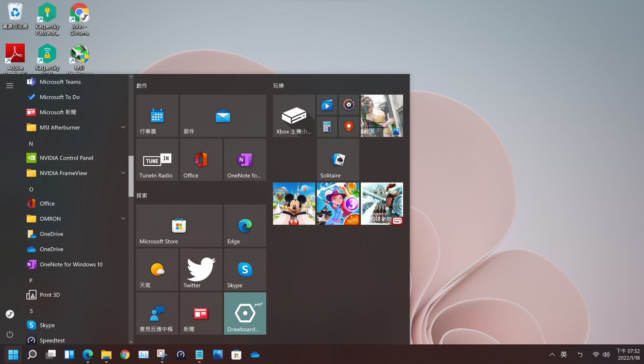Image resolution: width=644 pixels, height=364 pixels.
Task: Show hidden system tray icons
Action: 552,355
